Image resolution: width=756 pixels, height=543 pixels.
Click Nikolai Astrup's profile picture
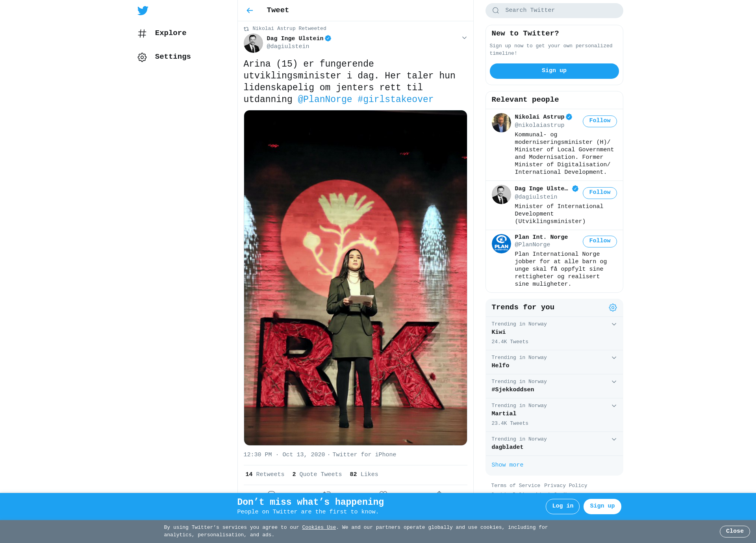pos(501,123)
